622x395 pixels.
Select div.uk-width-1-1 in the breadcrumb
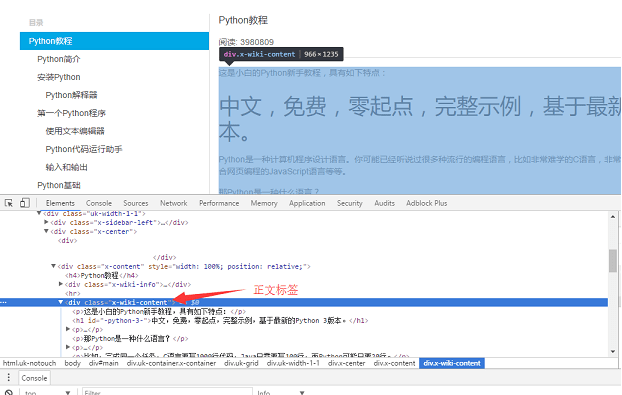point(293,363)
